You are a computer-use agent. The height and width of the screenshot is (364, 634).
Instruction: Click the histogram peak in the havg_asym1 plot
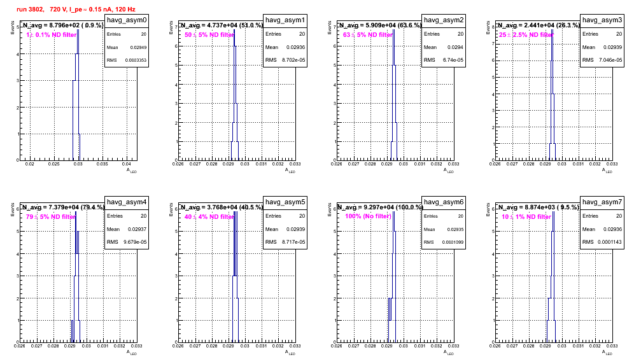pos(234,29)
